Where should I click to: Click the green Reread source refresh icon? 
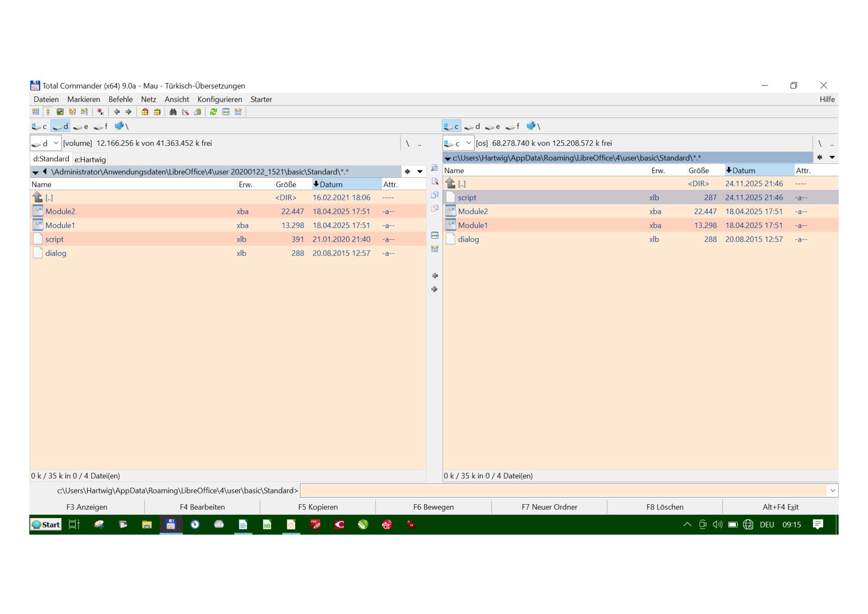click(213, 112)
